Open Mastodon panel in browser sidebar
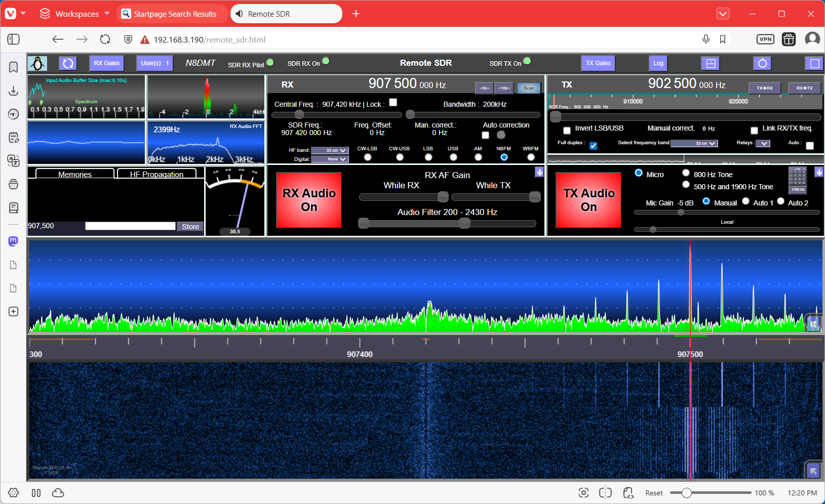The image size is (825, 504). pos(14,241)
